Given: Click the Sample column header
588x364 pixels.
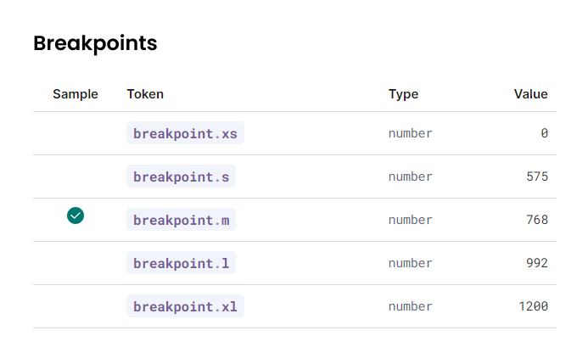Looking at the screenshot, I should (76, 94).
